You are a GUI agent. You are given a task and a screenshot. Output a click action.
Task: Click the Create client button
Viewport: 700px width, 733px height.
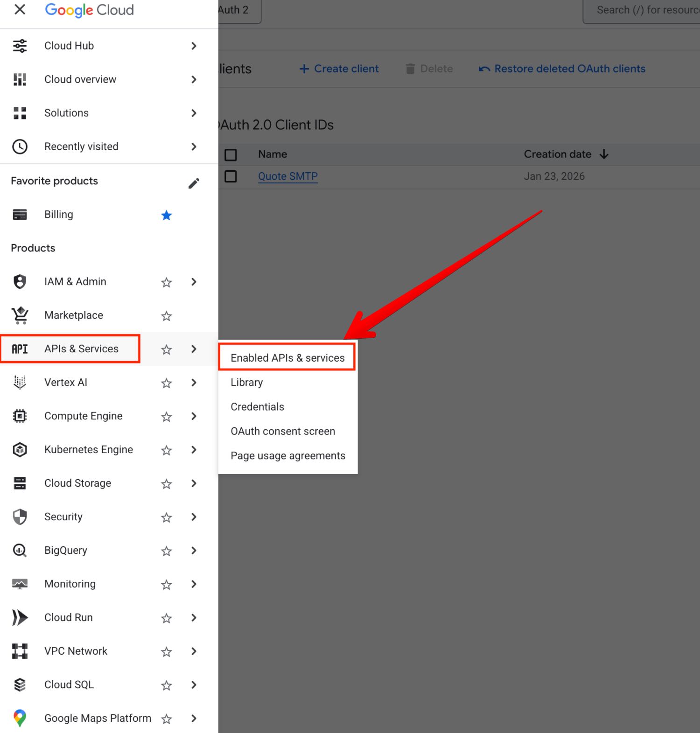[x=339, y=69]
